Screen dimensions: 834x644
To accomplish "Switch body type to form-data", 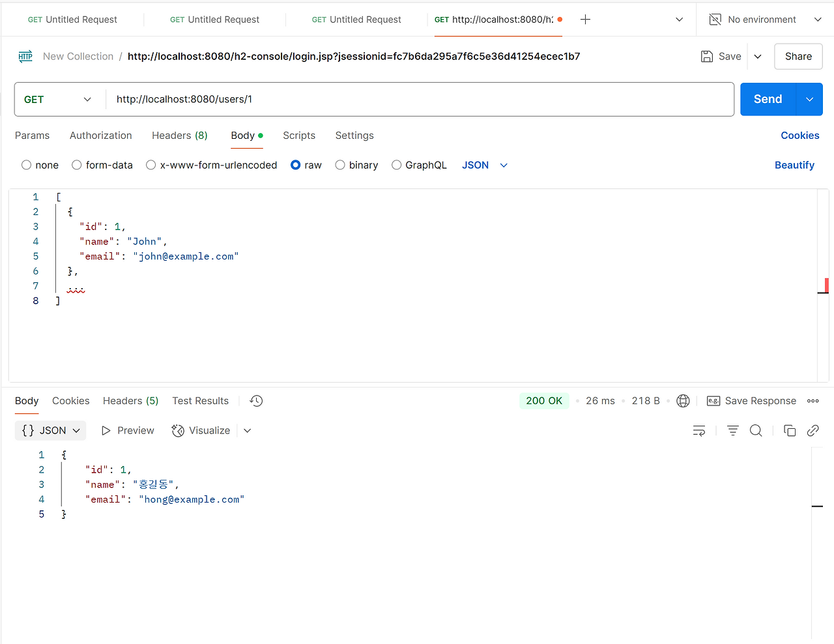I will [77, 165].
